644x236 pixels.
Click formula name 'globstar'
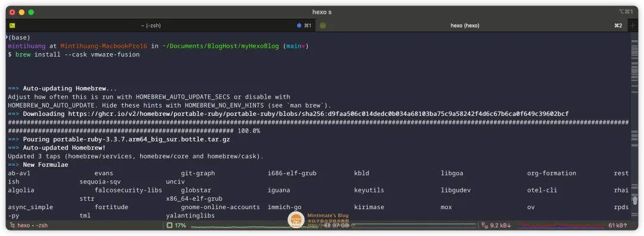coord(196,190)
